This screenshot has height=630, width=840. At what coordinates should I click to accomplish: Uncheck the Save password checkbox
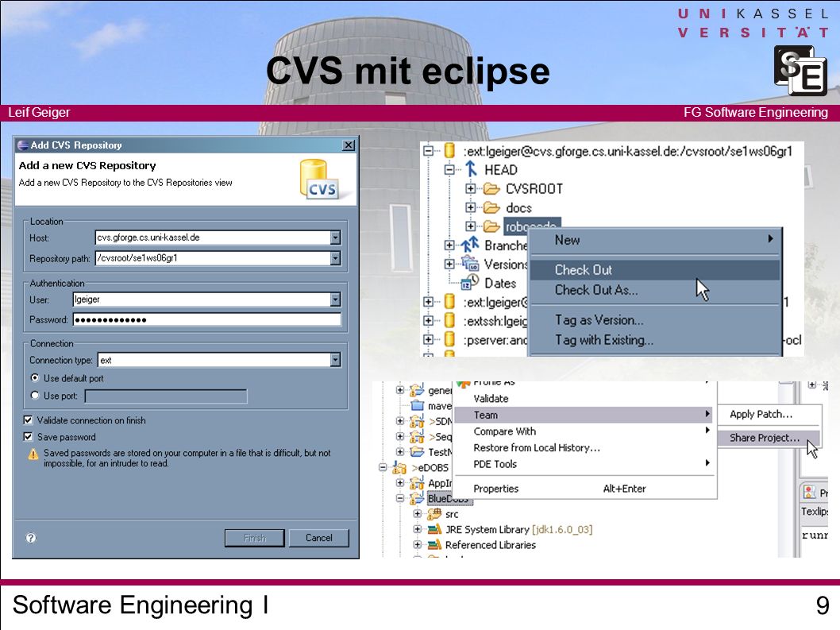[x=28, y=437]
